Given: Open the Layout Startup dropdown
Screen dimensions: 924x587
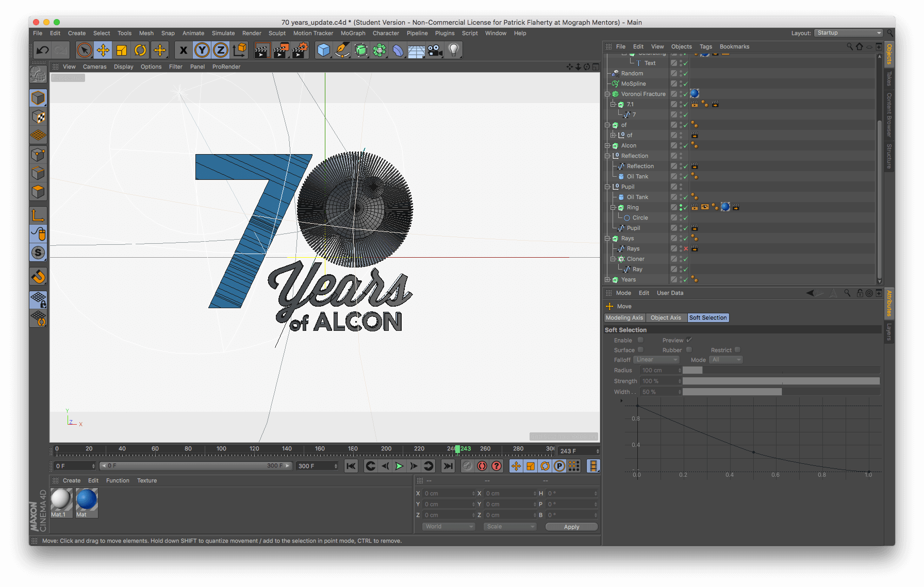Looking at the screenshot, I should [x=849, y=33].
